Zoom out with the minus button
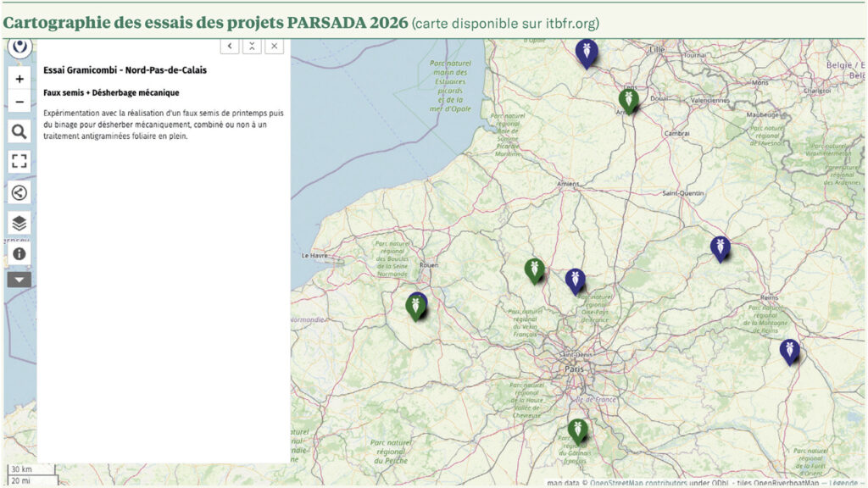 point(19,103)
